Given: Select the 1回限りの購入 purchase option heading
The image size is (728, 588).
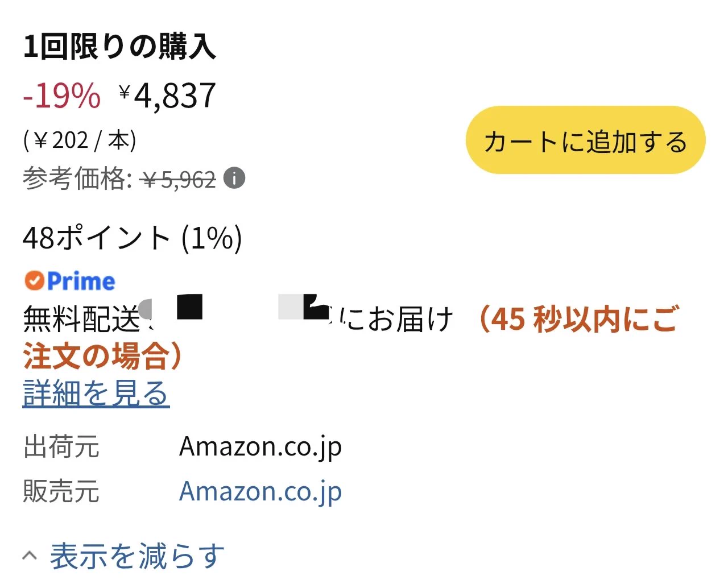Looking at the screenshot, I should pos(119,47).
